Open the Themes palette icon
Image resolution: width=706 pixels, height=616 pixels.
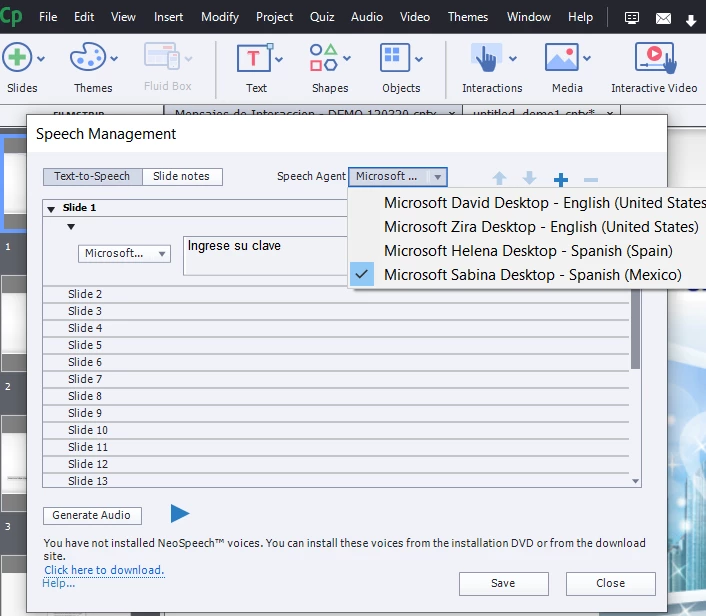coord(87,57)
